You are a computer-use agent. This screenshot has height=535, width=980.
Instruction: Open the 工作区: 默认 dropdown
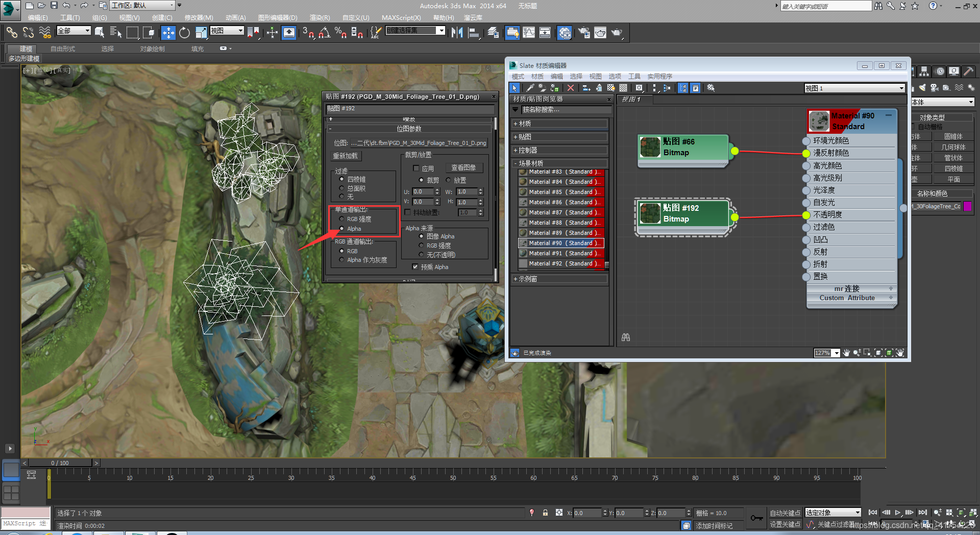pos(142,6)
